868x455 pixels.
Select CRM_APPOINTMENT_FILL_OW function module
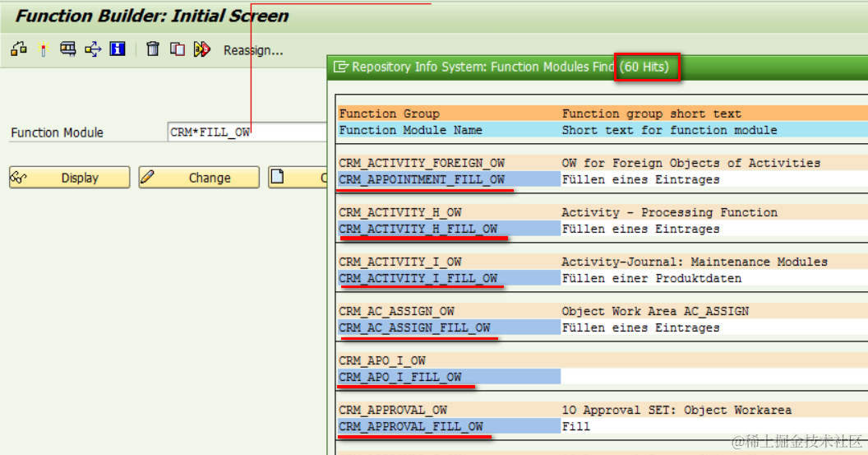pyautogui.click(x=422, y=179)
